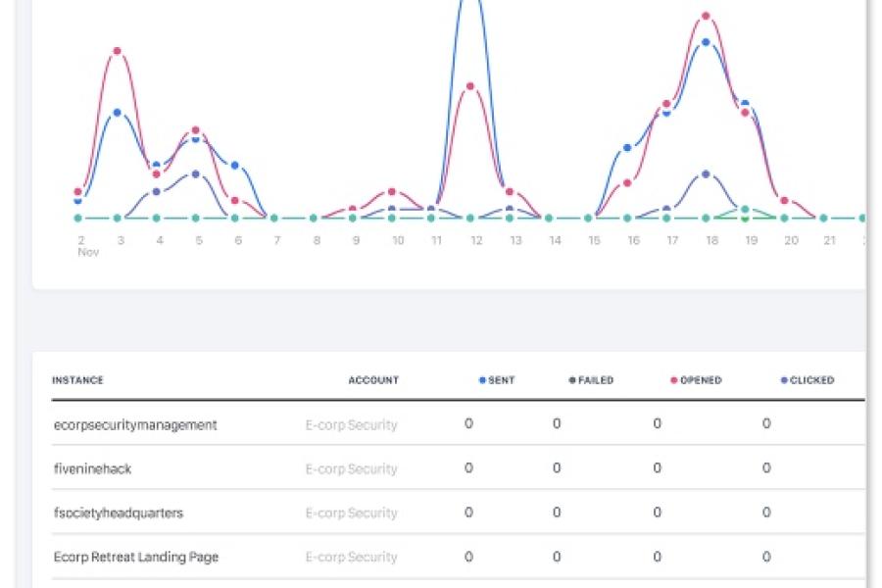Viewport: 882px width, 588px height.
Task: Select the fsocietyheadquarters instance
Action: pos(118,513)
